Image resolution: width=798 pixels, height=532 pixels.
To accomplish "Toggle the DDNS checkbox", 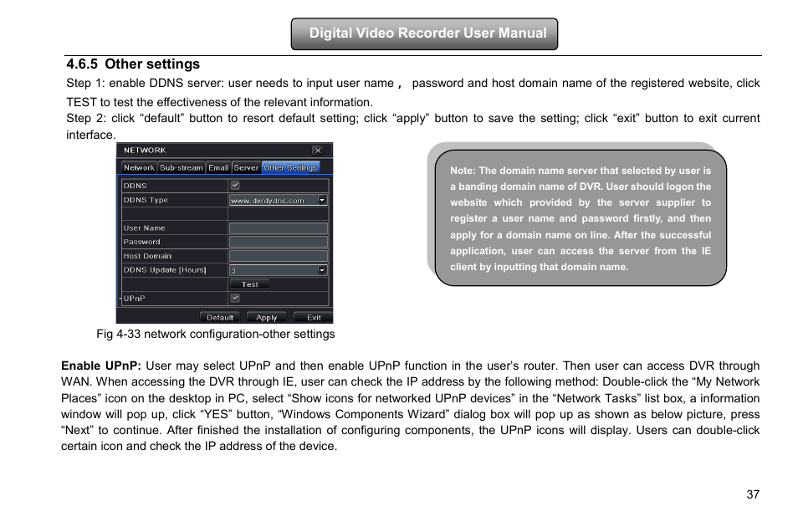I will pyautogui.click(x=235, y=186).
